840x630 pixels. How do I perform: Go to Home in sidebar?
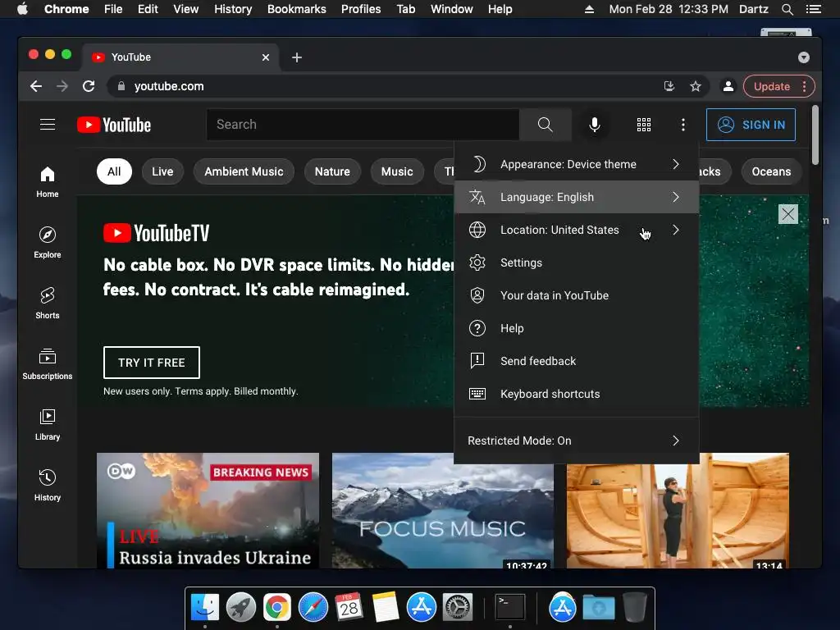tap(47, 182)
